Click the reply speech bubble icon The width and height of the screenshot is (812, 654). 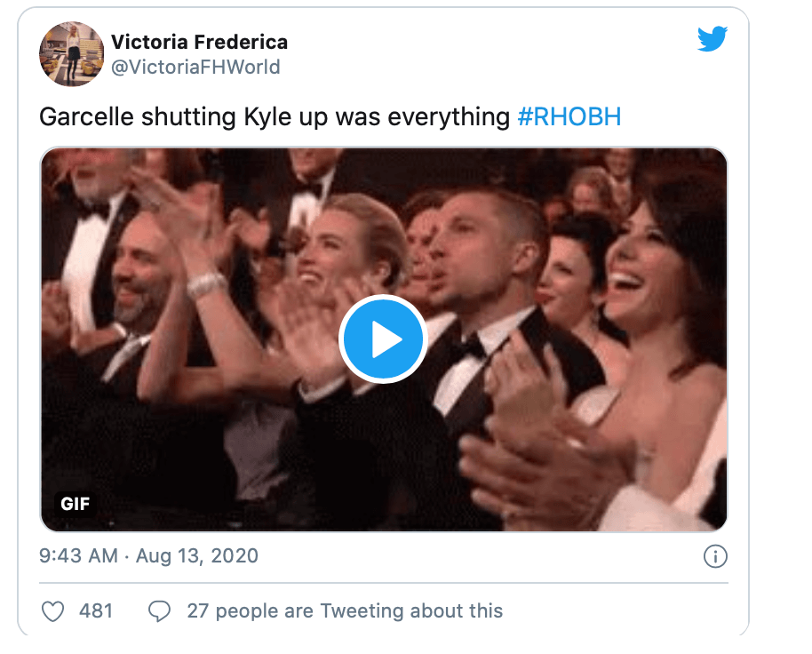160,610
